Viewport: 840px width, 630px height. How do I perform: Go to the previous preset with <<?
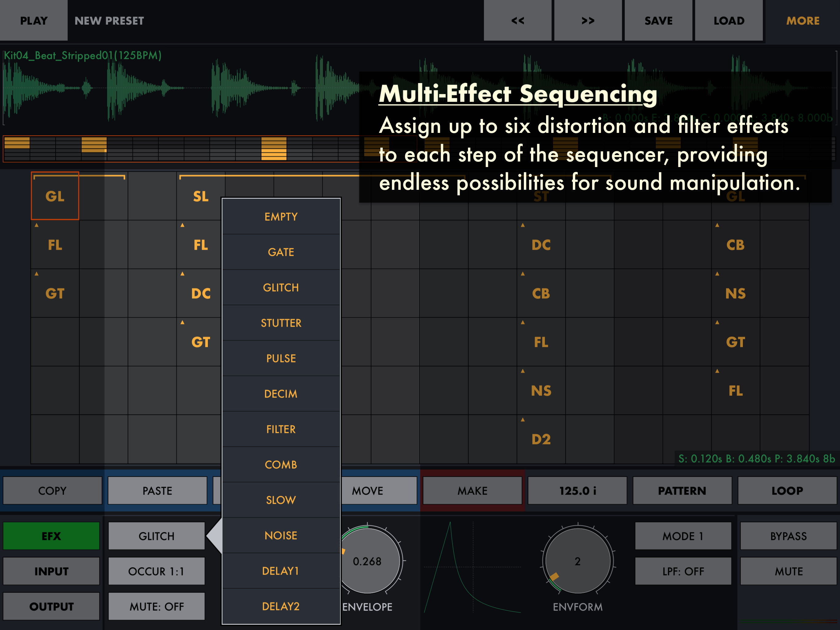[x=517, y=21]
